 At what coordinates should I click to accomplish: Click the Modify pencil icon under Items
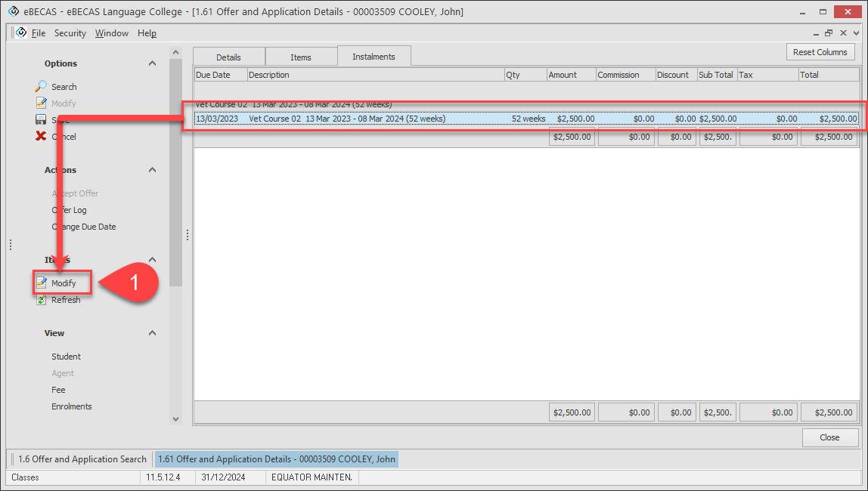point(42,283)
